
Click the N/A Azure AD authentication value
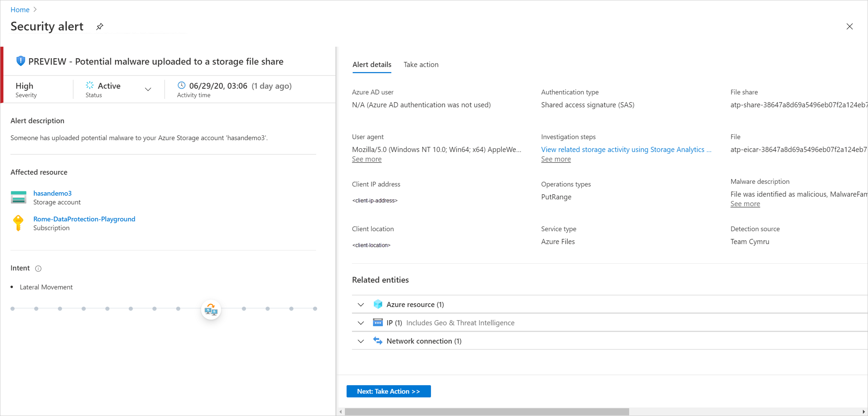(421, 105)
